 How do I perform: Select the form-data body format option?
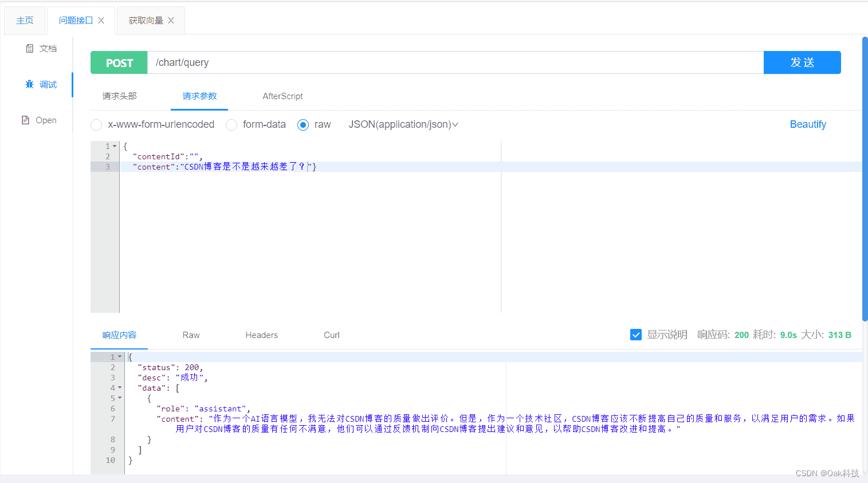coord(231,124)
